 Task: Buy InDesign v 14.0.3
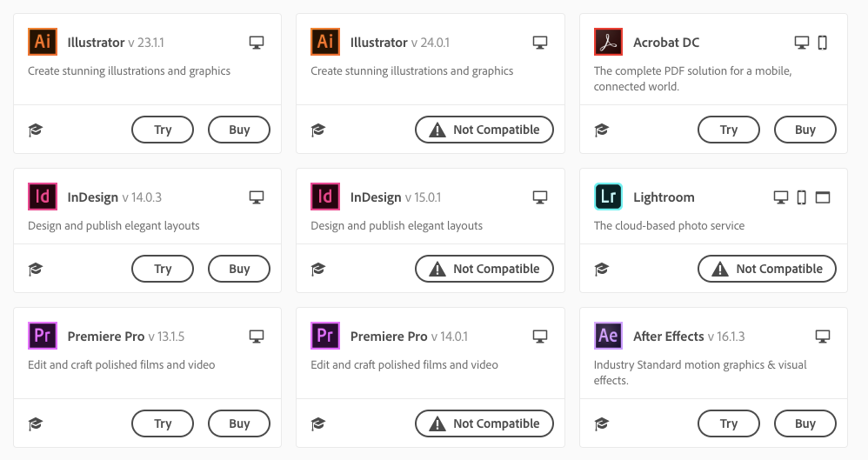[239, 269]
